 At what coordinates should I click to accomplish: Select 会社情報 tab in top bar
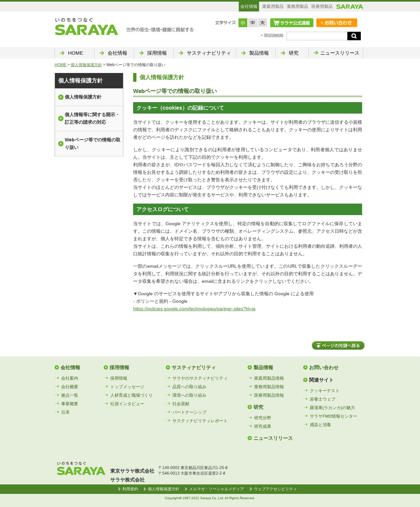[x=249, y=7]
